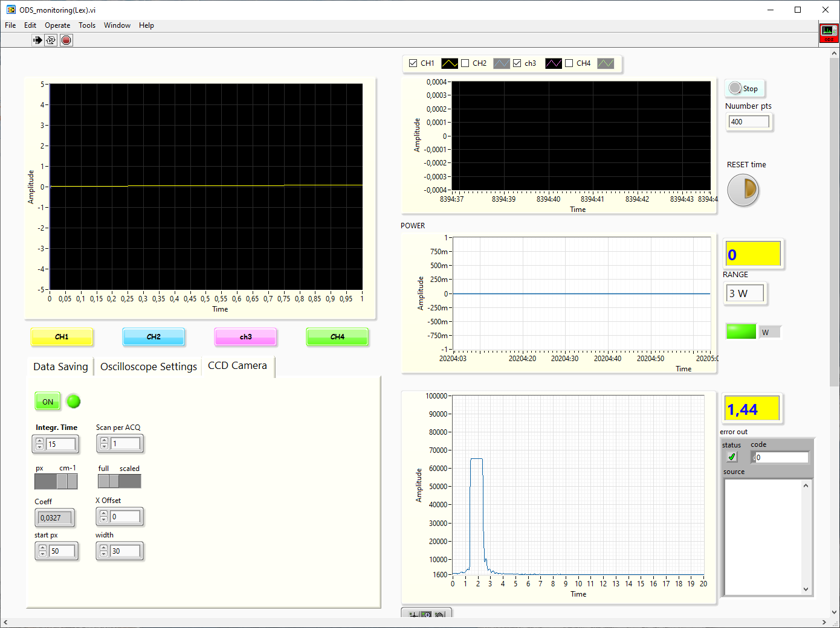Open the Operate menu
Image resolution: width=840 pixels, height=628 pixels.
(57, 25)
